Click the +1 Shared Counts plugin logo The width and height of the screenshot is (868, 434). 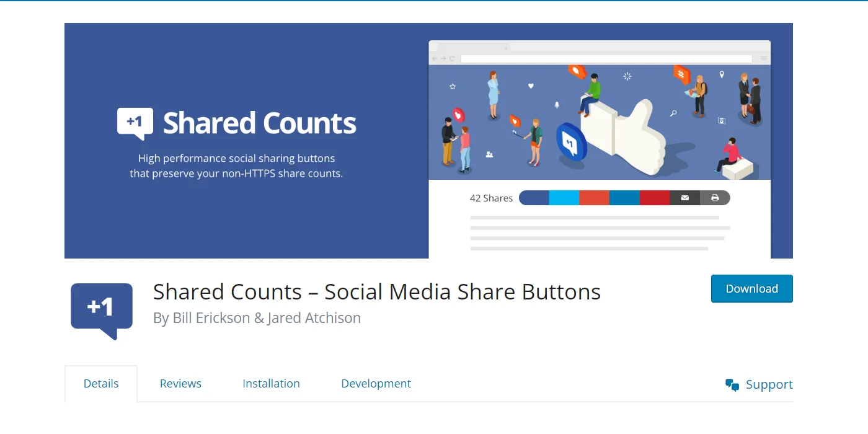tap(101, 307)
